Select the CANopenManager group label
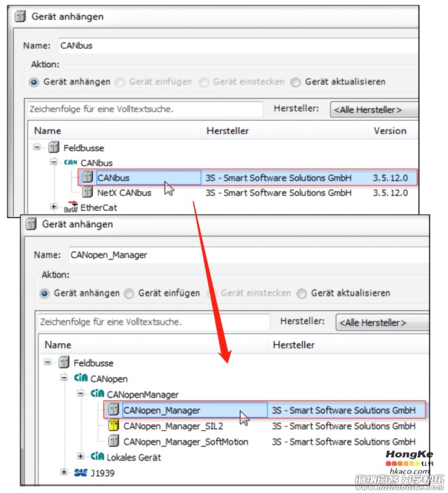This screenshot has width=448, height=493. tap(143, 394)
